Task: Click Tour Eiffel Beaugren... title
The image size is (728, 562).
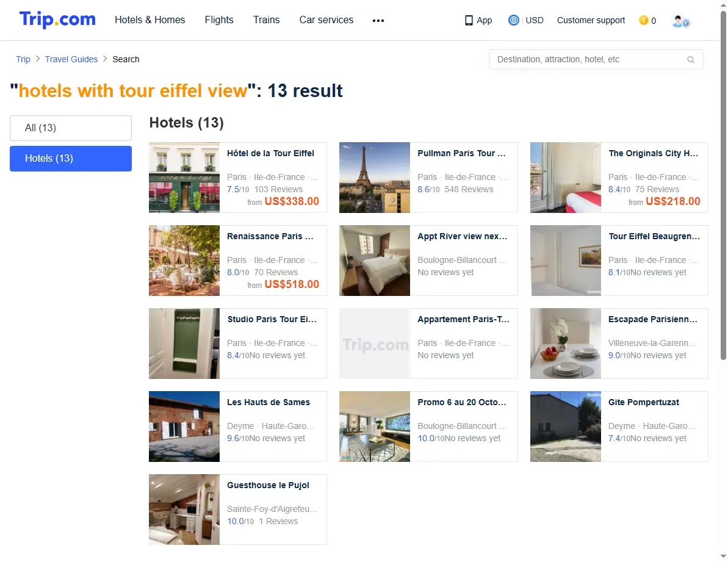Action: click(x=654, y=237)
